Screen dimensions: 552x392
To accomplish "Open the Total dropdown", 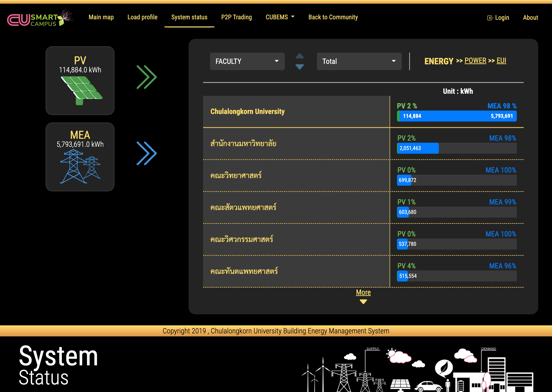I will point(359,61).
